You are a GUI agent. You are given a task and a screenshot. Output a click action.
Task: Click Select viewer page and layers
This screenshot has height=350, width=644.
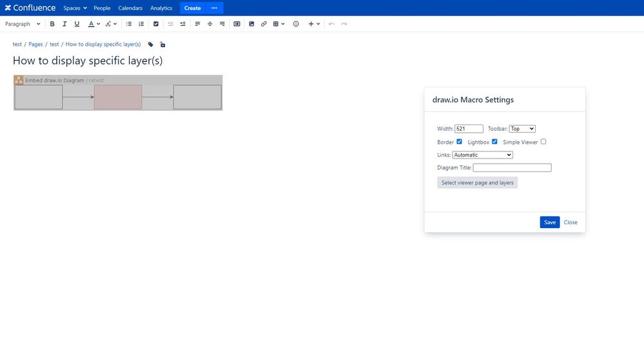(477, 183)
